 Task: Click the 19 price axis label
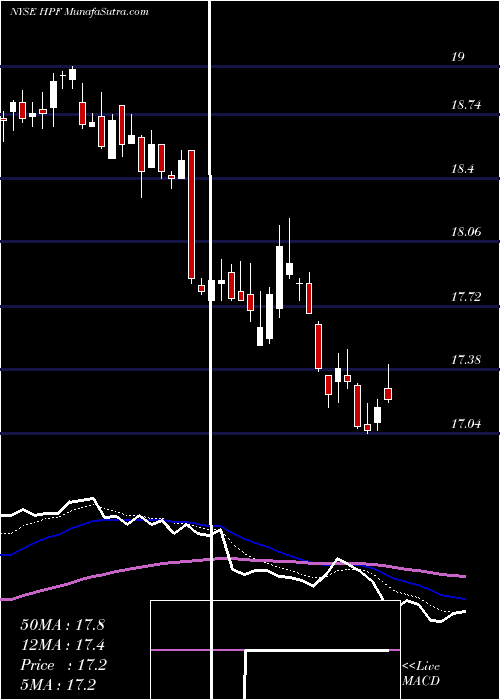coord(458,57)
